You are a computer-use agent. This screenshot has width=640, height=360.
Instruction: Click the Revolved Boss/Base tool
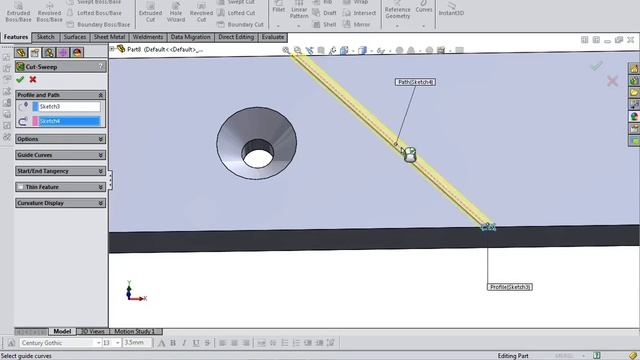[x=49, y=12]
